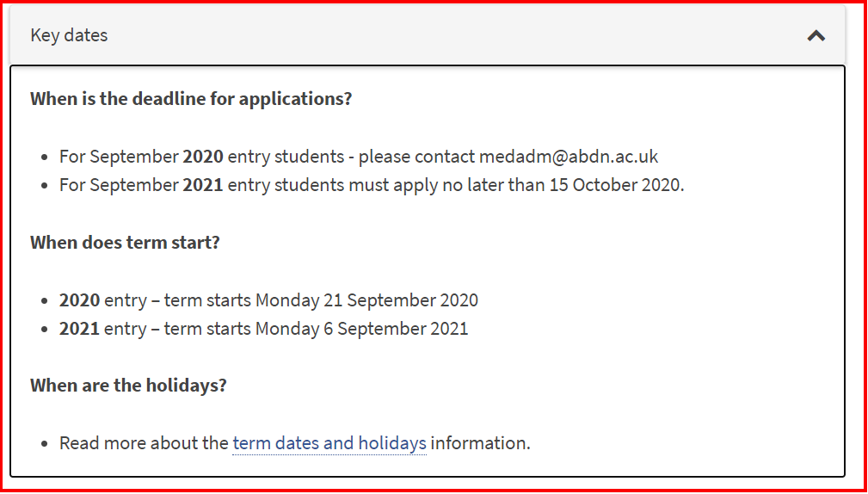Click the word 'information.' after the holidays link
Image resolution: width=868 pixels, height=494 pixels.
click(x=481, y=443)
